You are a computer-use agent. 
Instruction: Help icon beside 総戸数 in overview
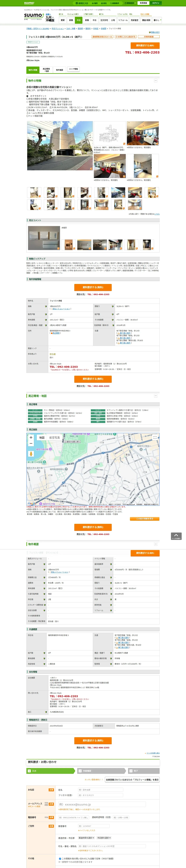point(44,653)
